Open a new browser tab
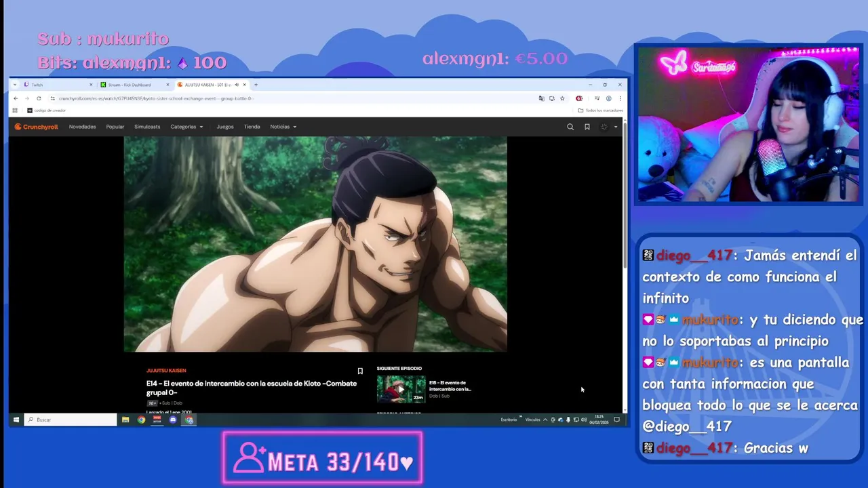 (256, 85)
